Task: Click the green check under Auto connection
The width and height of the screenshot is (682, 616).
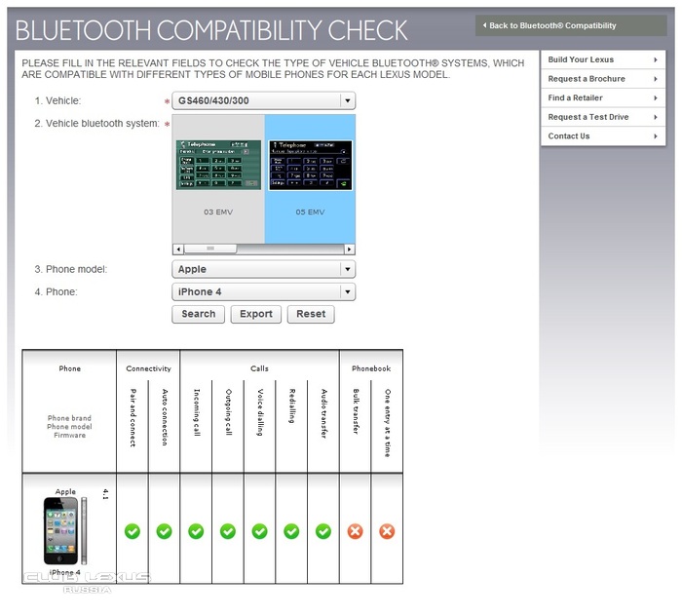Action: click(x=164, y=531)
